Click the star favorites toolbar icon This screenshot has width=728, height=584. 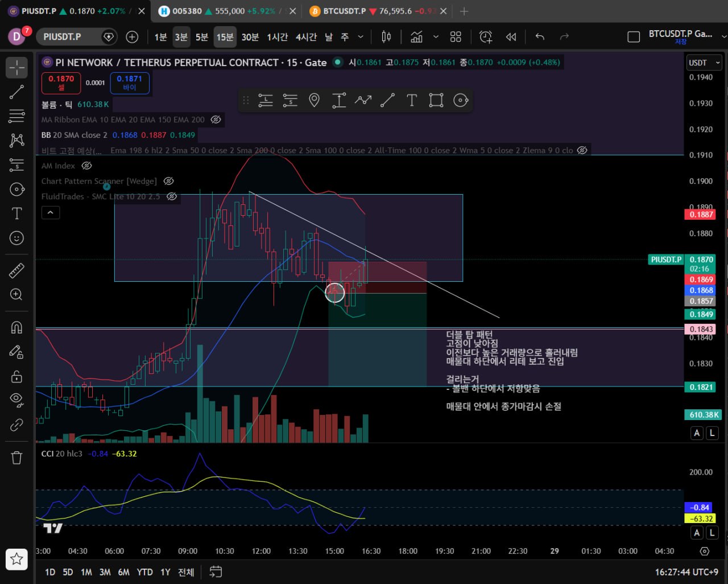click(x=16, y=559)
